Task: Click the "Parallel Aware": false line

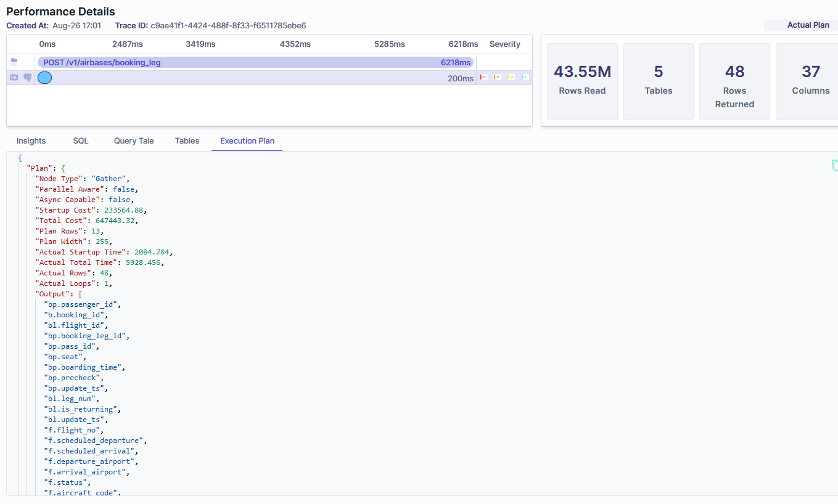Action: click(87, 189)
